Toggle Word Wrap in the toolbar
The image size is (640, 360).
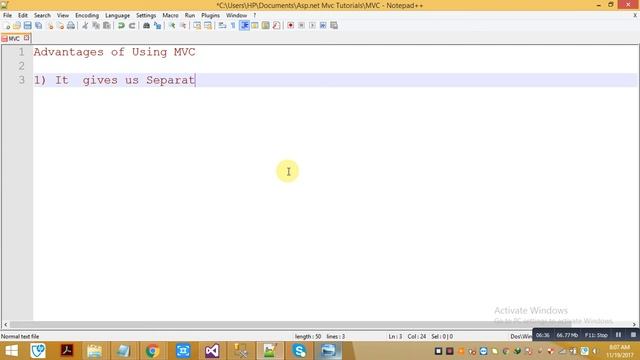coord(222,25)
